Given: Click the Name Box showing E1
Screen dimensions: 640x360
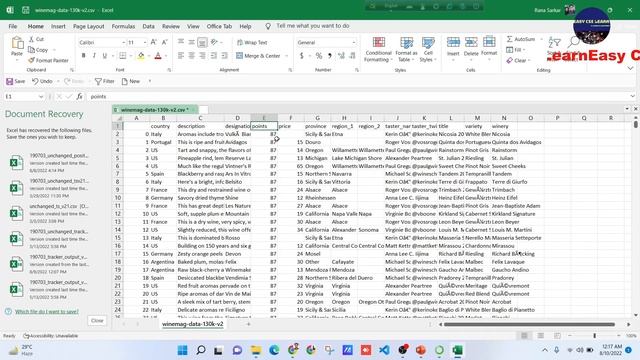Looking at the screenshot, I should click(23, 96).
